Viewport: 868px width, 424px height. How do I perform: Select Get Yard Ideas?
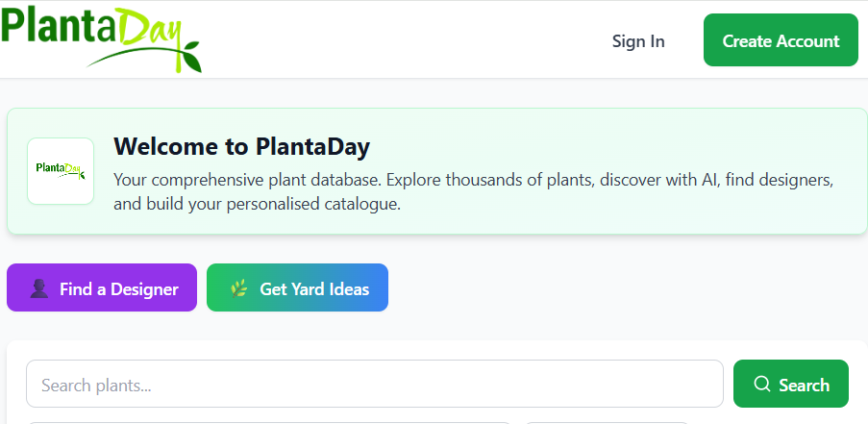click(297, 287)
